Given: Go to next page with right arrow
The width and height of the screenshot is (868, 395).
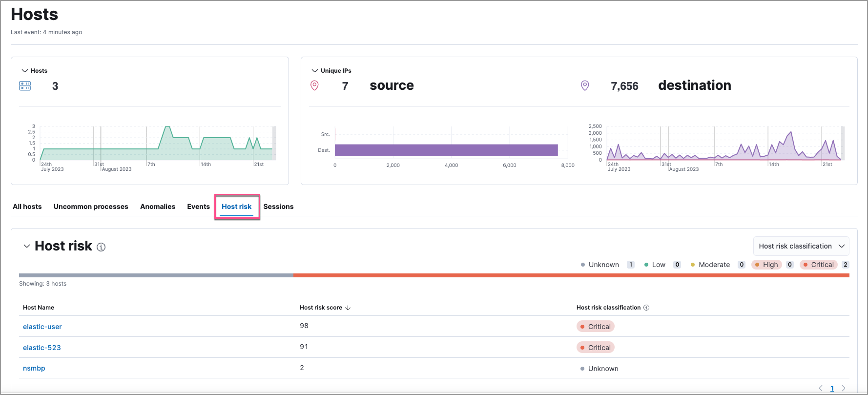Looking at the screenshot, I should tap(843, 388).
